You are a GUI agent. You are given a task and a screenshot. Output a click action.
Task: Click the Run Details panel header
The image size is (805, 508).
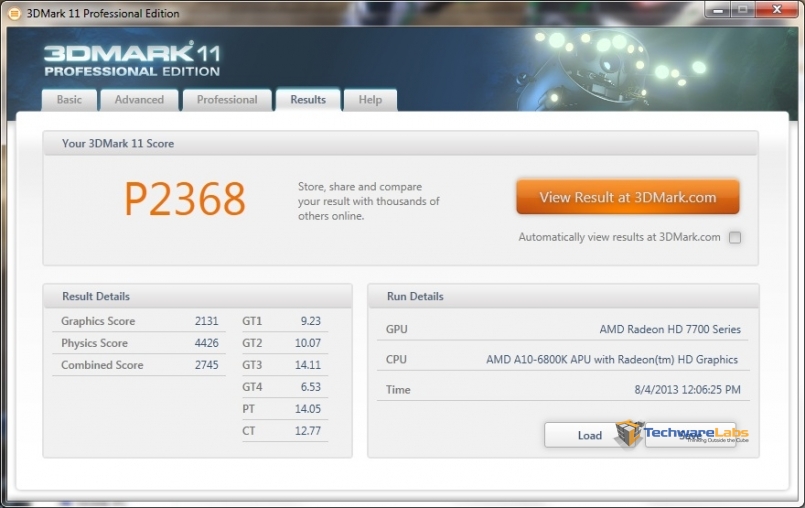tap(563, 296)
